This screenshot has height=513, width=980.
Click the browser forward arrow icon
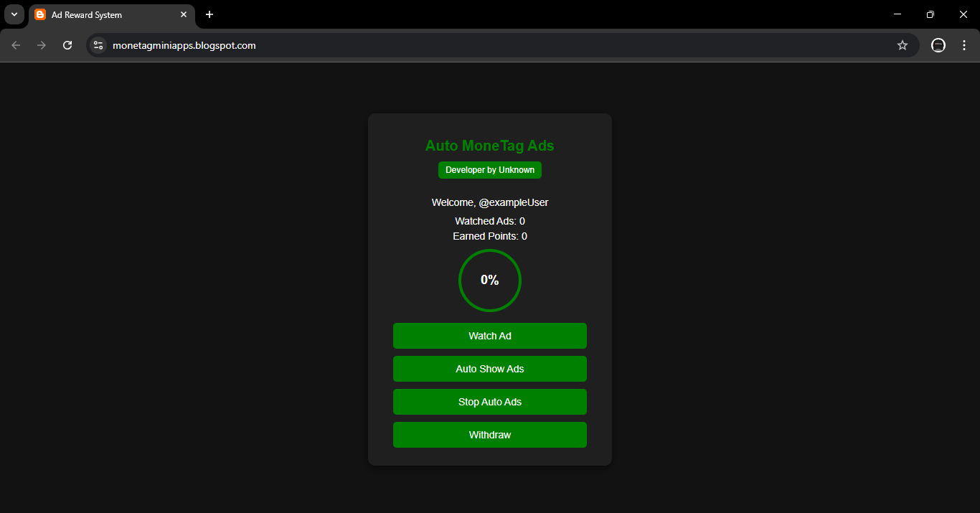41,44
